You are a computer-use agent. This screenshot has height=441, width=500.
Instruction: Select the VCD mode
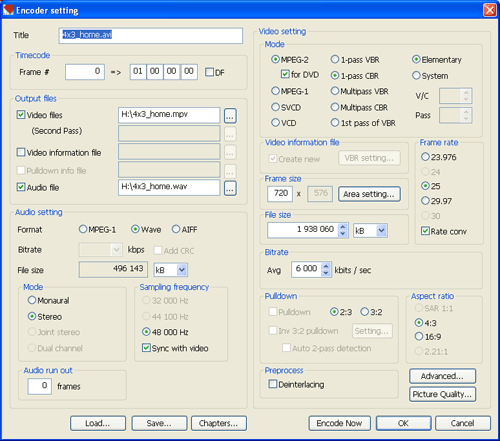click(275, 123)
